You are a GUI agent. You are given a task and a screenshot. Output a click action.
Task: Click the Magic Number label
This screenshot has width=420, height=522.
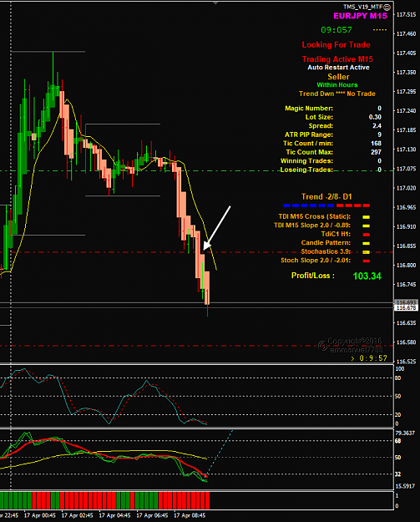pos(309,109)
